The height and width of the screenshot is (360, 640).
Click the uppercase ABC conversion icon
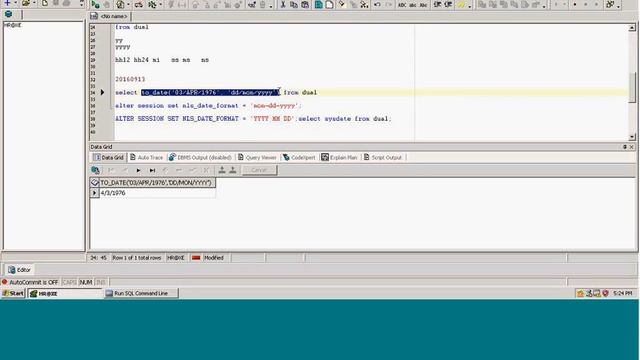402,5
